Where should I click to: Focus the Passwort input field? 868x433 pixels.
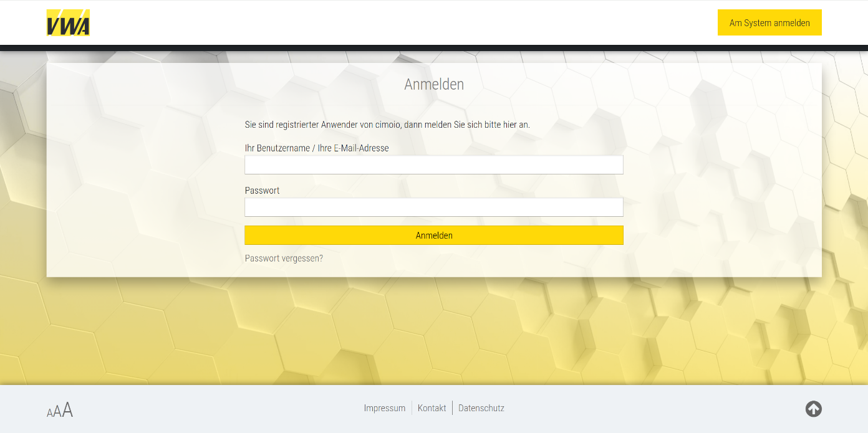coord(433,207)
